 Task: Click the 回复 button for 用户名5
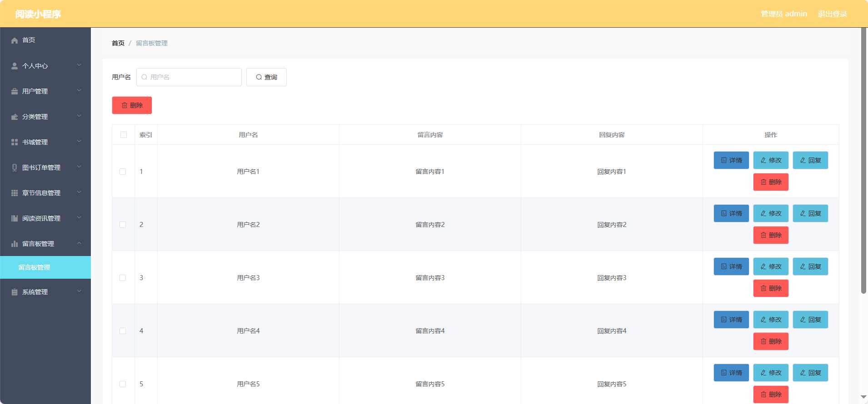(810, 373)
